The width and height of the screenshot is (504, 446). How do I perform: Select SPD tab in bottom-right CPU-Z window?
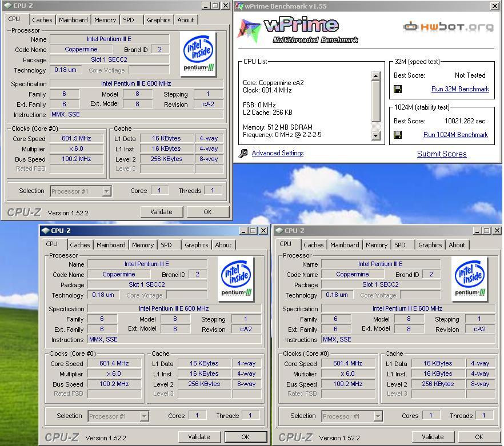tap(400, 245)
